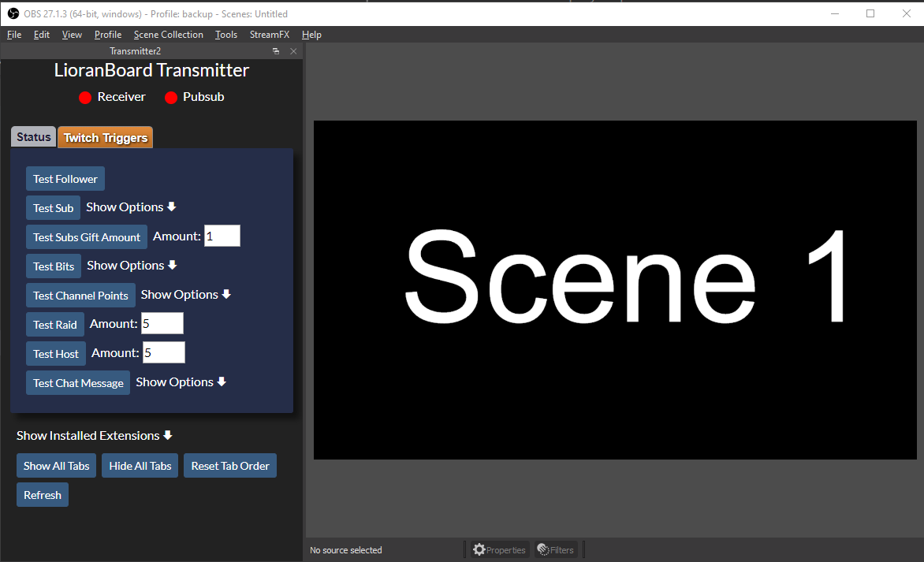This screenshot has height=562, width=924.
Task: Click the Reset Tab Order button
Action: point(230,466)
